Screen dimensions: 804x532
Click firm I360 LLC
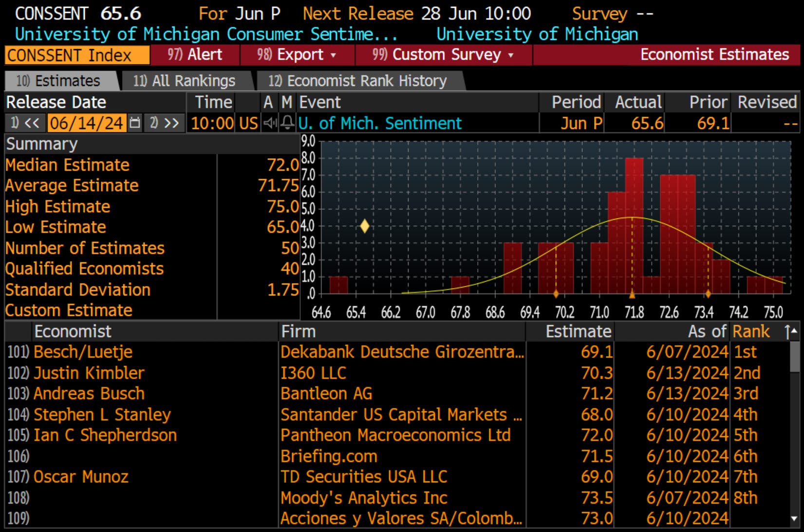[313, 373]
